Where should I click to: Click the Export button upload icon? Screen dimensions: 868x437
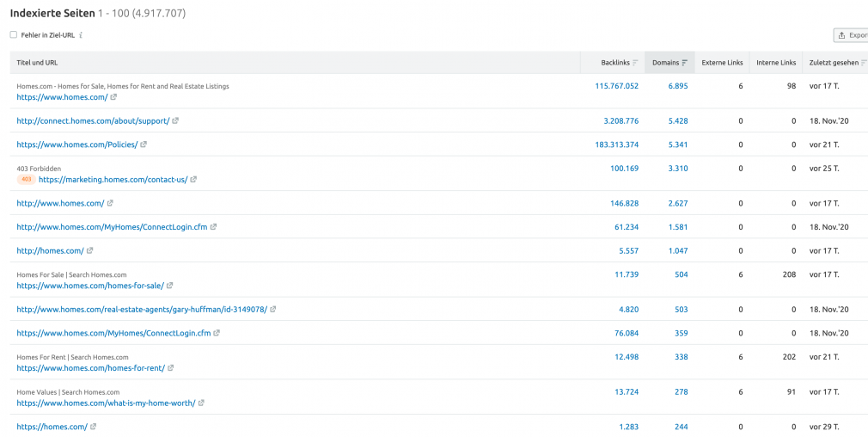click(842, 35)
